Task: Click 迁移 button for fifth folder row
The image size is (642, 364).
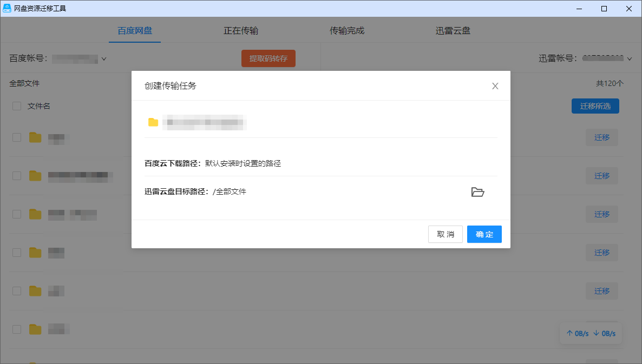Action: pos(602,291)
